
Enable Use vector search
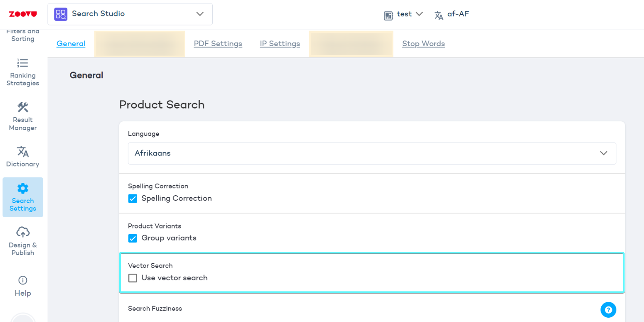[x=132, y=278]
